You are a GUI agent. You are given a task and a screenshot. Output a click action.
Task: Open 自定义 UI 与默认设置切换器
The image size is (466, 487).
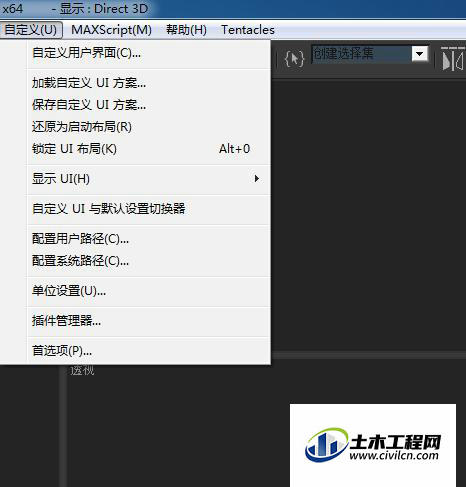(x=149, y=209)
